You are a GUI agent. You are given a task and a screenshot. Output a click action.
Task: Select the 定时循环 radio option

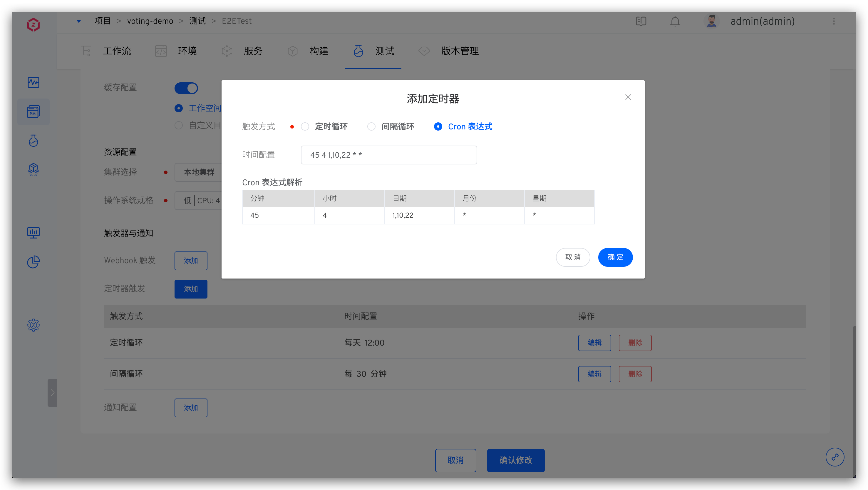[x=305, y=126]
